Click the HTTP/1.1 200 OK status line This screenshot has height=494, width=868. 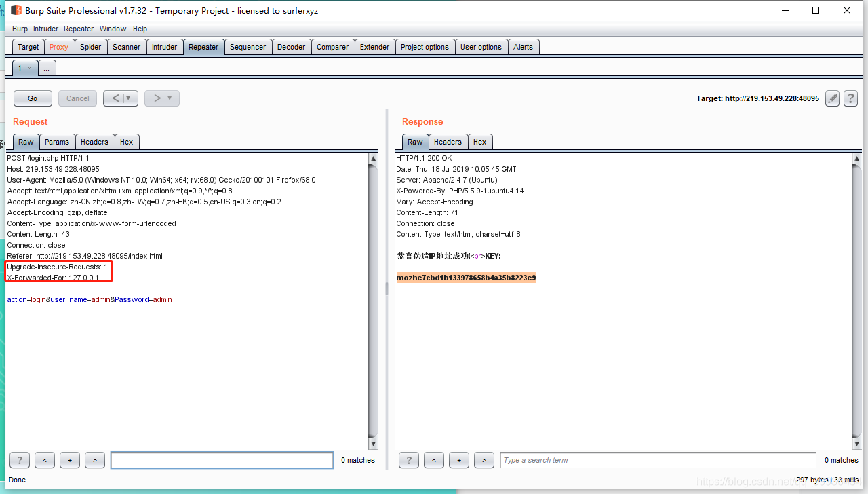[424, 158]
